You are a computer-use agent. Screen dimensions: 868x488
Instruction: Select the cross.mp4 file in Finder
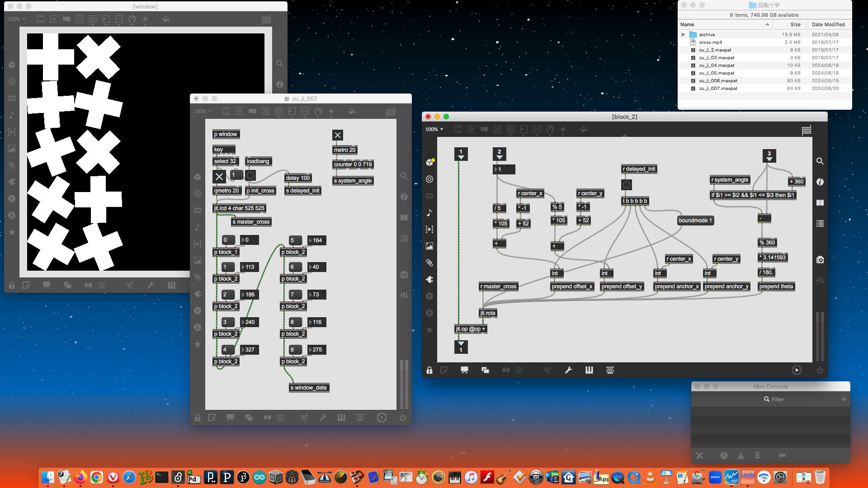(x=710, y=42)
